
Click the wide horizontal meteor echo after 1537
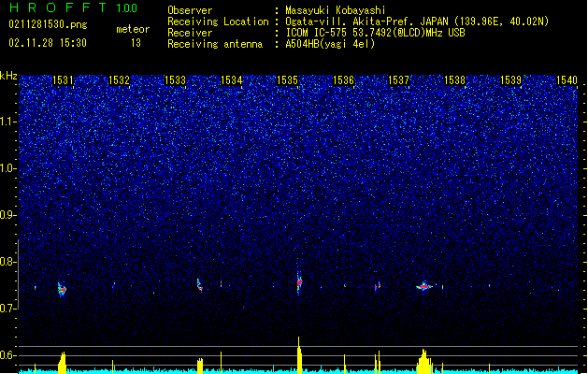pyautogui.click(x=424, y=287)
